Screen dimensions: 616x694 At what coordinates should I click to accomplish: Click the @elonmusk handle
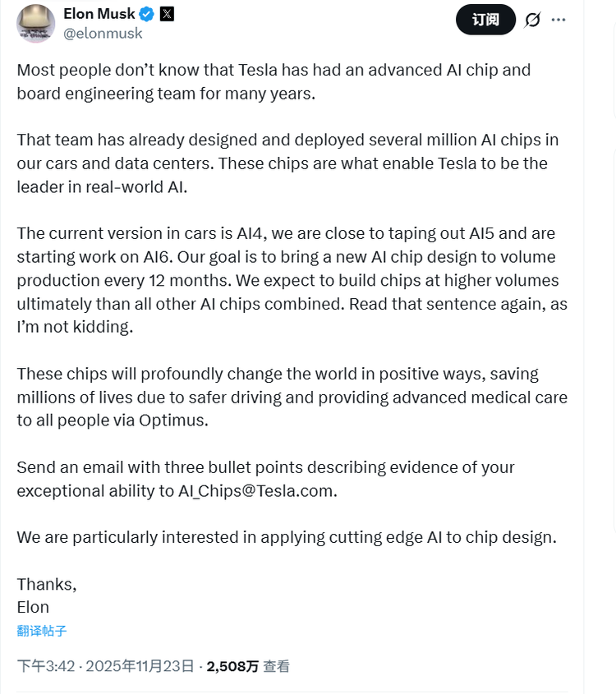coord(103,33)
